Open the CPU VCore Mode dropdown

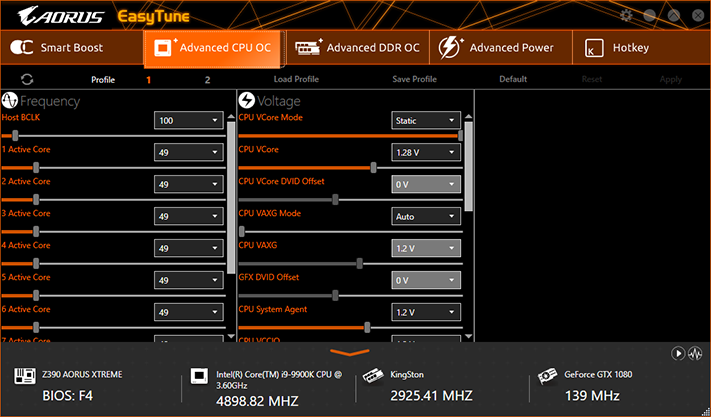point(426,121)
